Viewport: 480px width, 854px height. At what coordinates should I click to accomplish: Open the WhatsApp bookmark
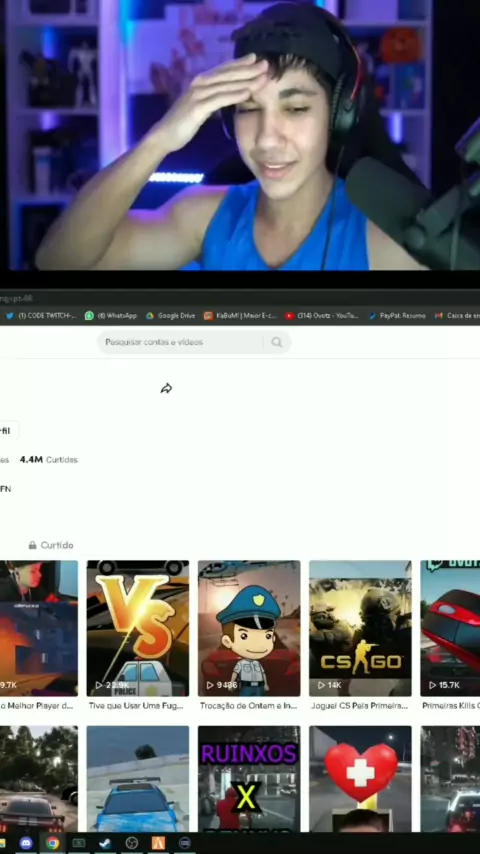pos(111,315)
